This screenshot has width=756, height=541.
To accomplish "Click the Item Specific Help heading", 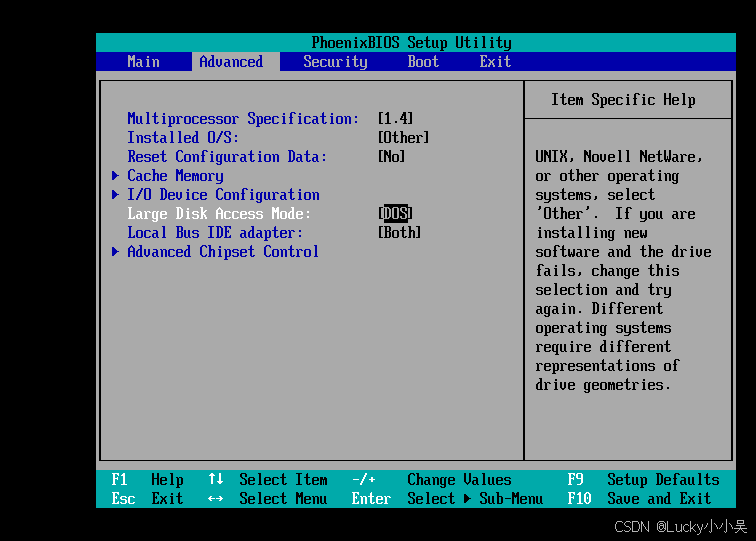I will [623, 99].
